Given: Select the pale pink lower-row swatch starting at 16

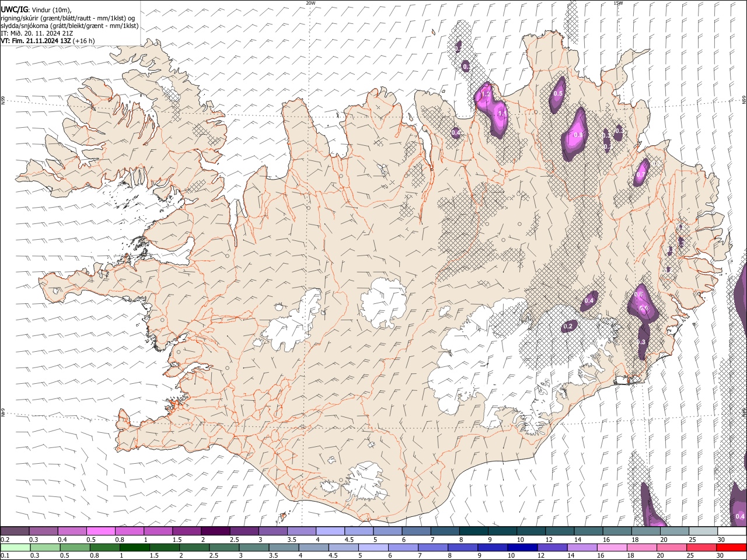Looking at the screenshot, I should pyautogui.click(x=613, y=547).
